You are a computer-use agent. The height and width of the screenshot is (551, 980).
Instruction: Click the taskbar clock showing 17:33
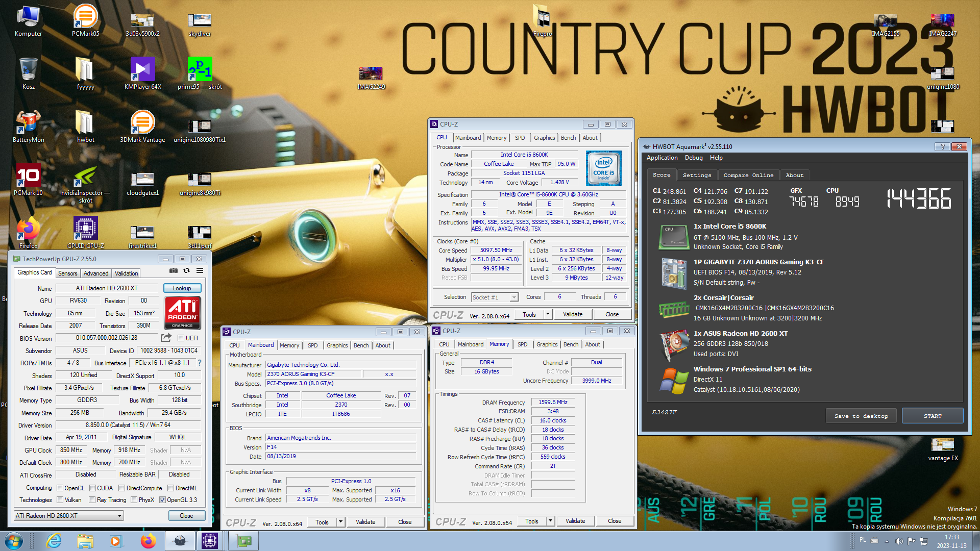[951, 541]
